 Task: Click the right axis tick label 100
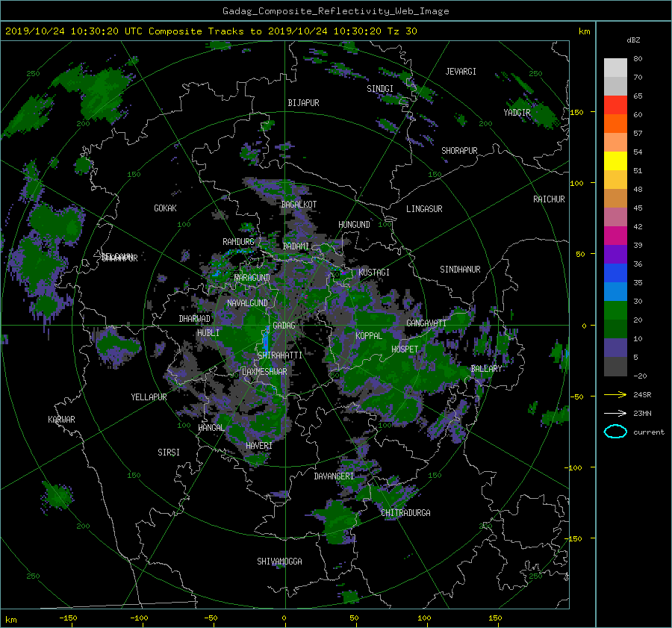[577, 183]
